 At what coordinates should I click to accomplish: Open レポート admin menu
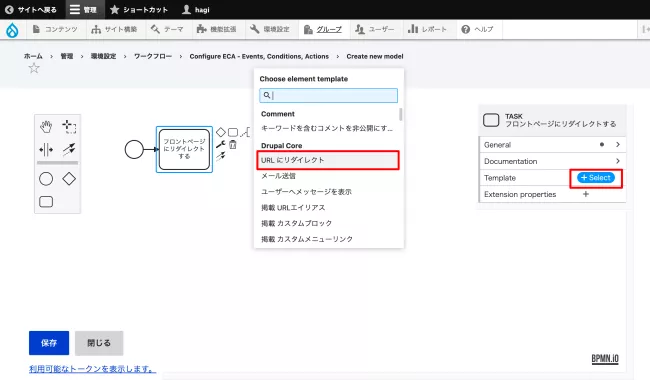click(x=428, y=29)
